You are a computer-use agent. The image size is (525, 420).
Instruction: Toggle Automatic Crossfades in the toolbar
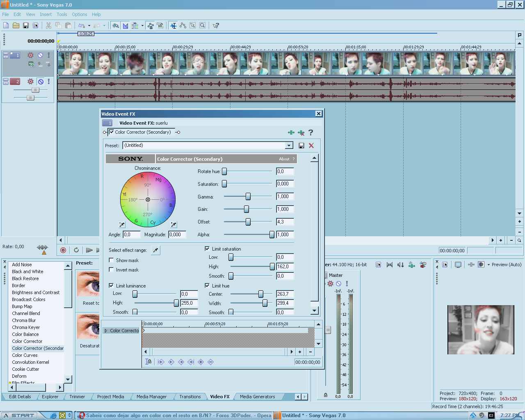125,25
